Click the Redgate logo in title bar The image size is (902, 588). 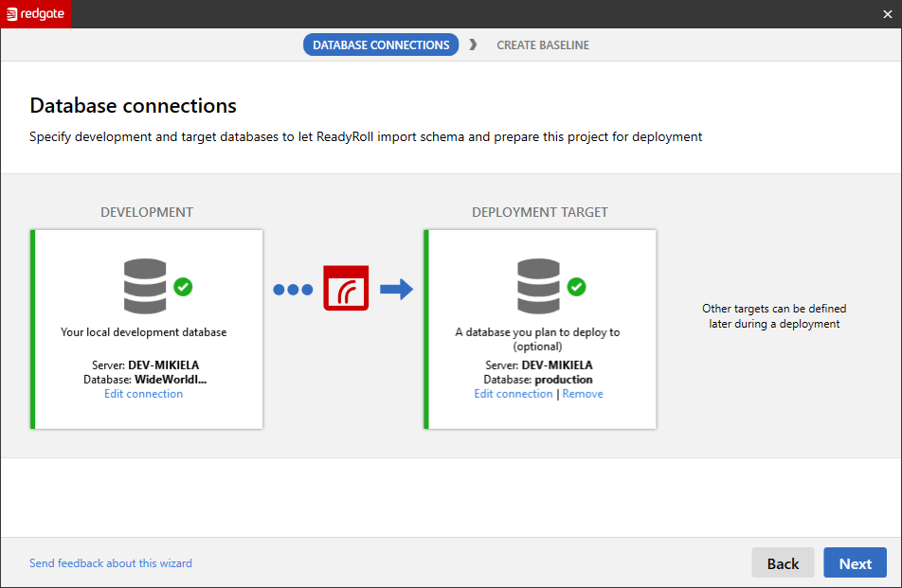(35, 13)
